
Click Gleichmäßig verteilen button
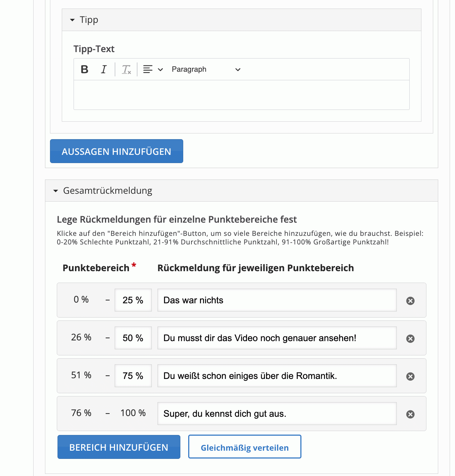[x=245, y=447]
